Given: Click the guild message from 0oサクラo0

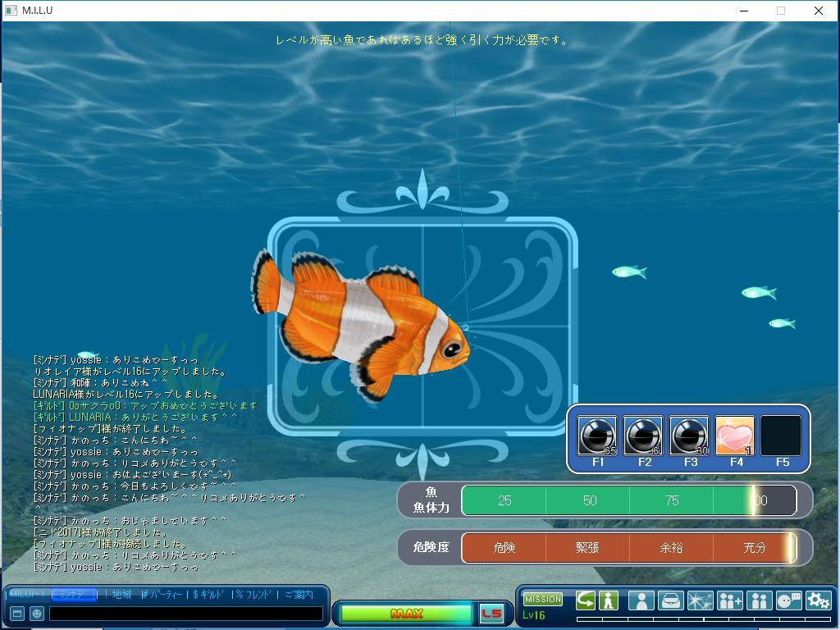Looking at the screenshot, I should (x=145, y=405).
